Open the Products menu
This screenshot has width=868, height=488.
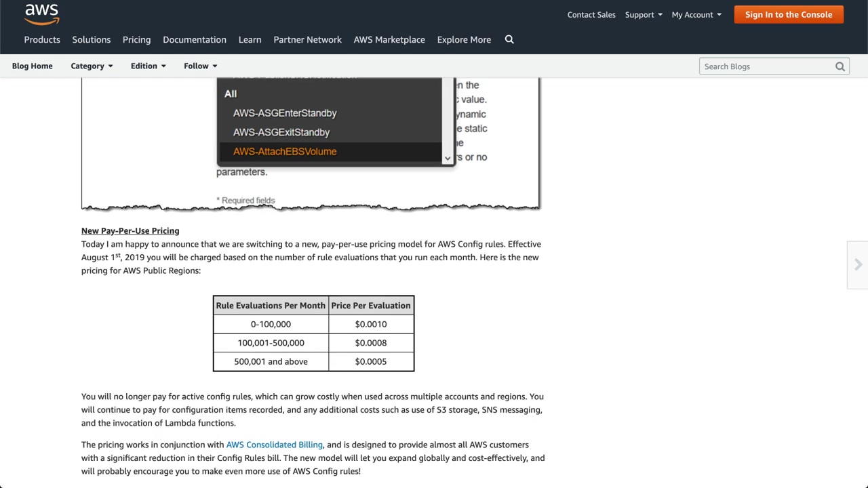point(42,39)
